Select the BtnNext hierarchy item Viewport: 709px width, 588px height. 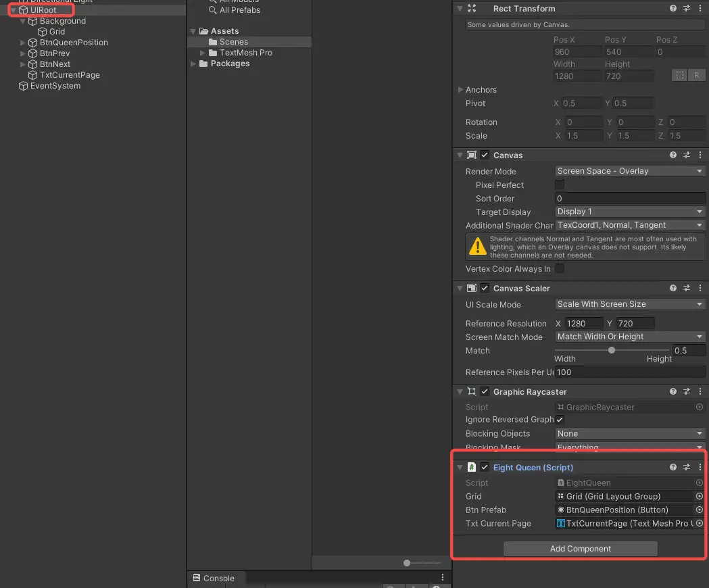pyautogui.click(x=54, y=64)
